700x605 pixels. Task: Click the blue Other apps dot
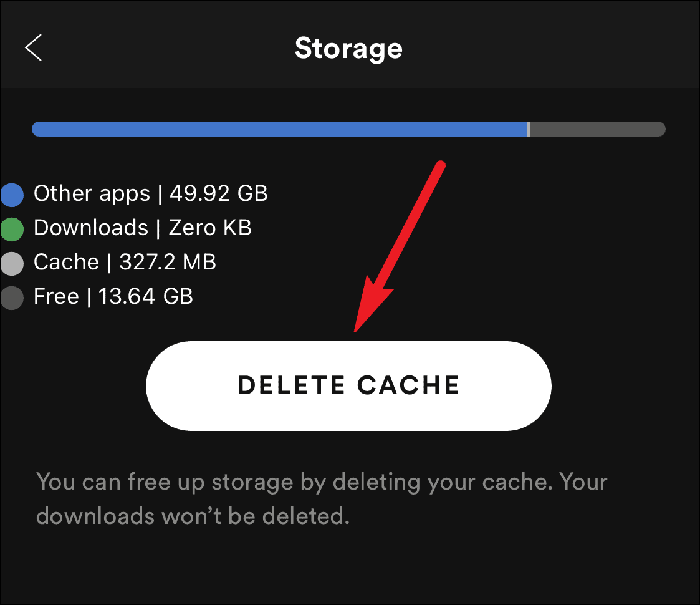[12, 195]
